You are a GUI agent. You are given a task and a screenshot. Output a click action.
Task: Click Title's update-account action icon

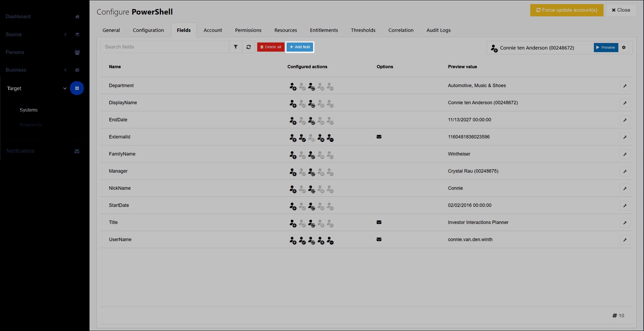pyautogui.click(x=312, y=223)
